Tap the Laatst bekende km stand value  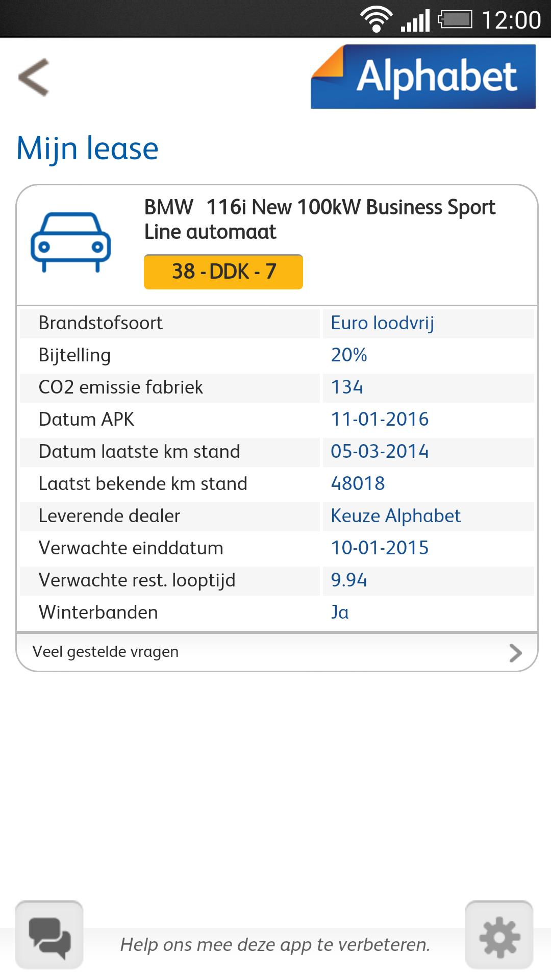[x=358, y=484]
